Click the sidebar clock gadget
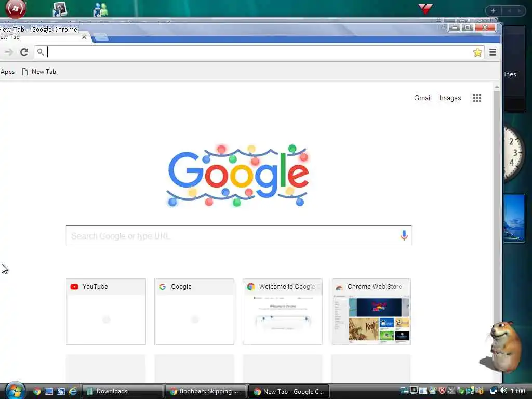The width and height of the screenshot is (532, 399). (x=513, y=153)
